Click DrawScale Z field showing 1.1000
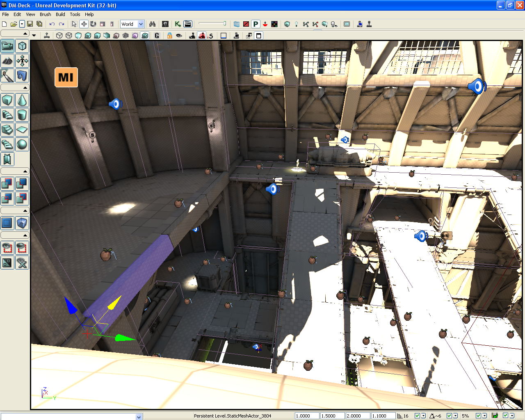The width and height of the screenshot is (525, 420). coord(383,416)
